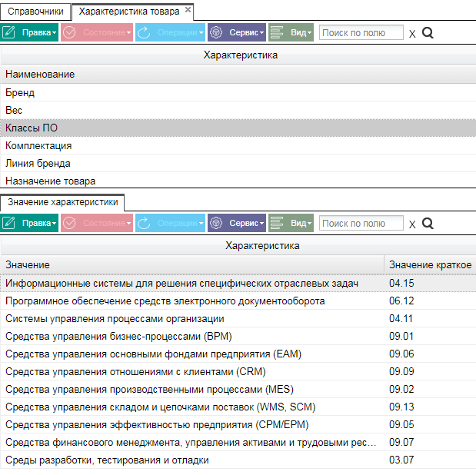Clear the lower search field with the X icon
476x475 pixels.
412,224
